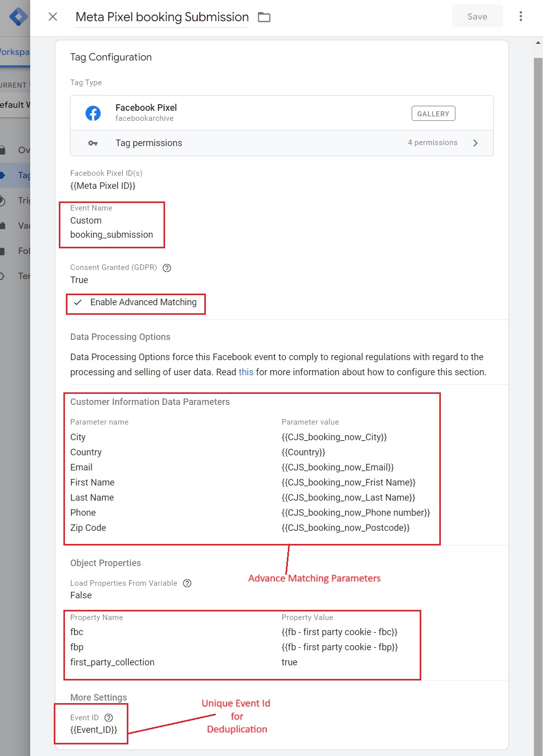The width and height of the screenshot is (543, 756).
Task: Click the first_party_collection property name
Action: pyautogui.click(x=112, y=662)
